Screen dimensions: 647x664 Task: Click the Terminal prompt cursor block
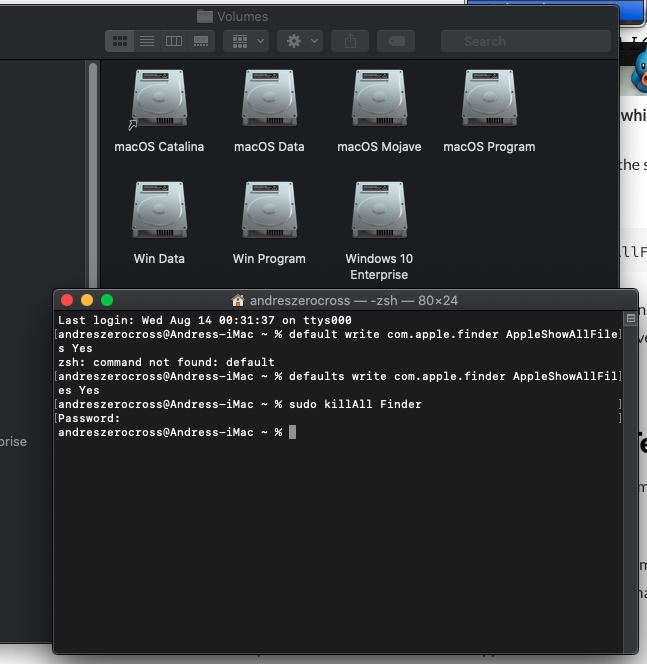point(293,432)
